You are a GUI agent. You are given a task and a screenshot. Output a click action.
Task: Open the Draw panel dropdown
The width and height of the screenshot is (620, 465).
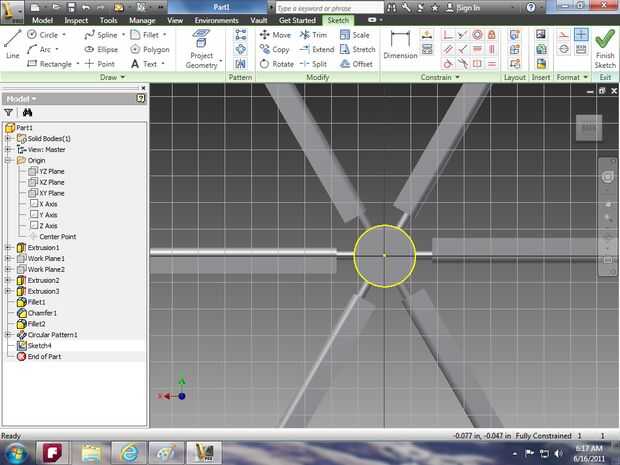tap(122, 77)
